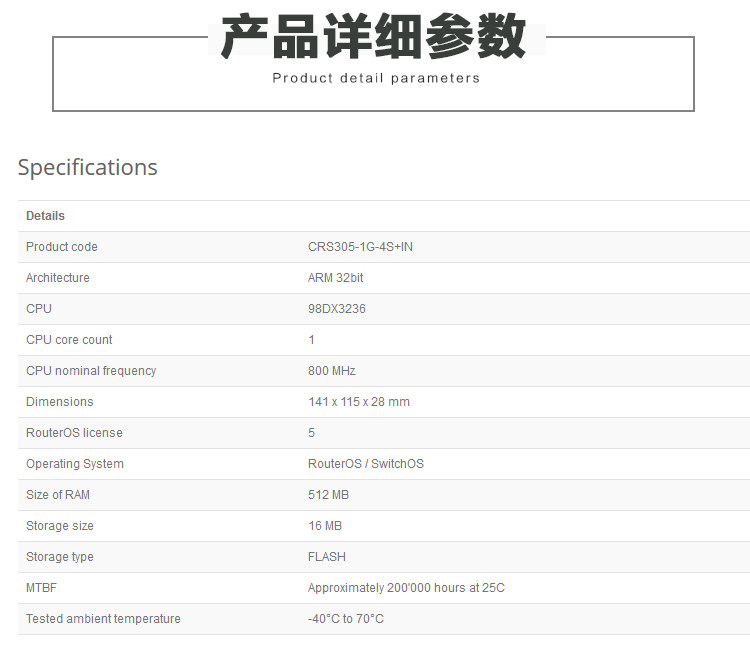Screen dimensions: 750x653
Task: Click the Architecture row label
Action: tap(58, 277)
